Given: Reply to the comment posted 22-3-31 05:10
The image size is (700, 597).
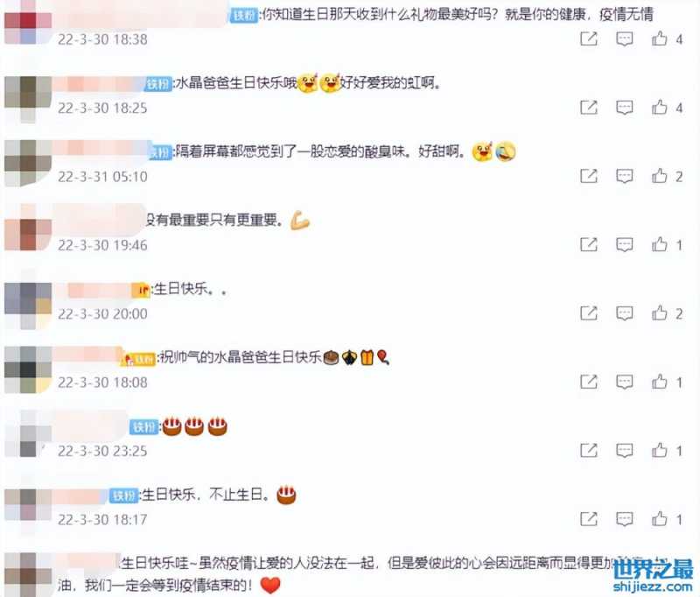Looking at the screenshot, I should pyautogui.click(x=624, y=176).
